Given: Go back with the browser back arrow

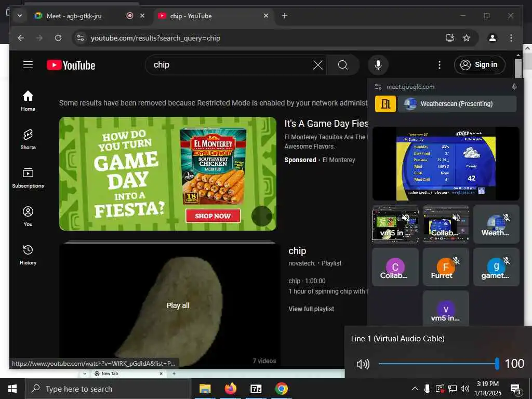Looking at the screenshot, I should pyautogui.click(x=21, y=38).
